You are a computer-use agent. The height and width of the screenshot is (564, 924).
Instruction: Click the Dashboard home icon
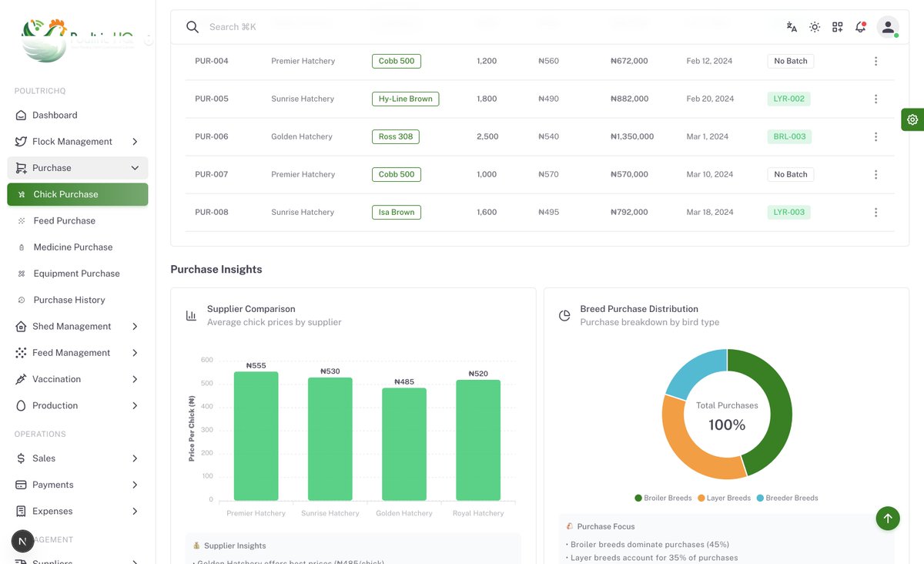pyautogui.click(x=21, y=115)
